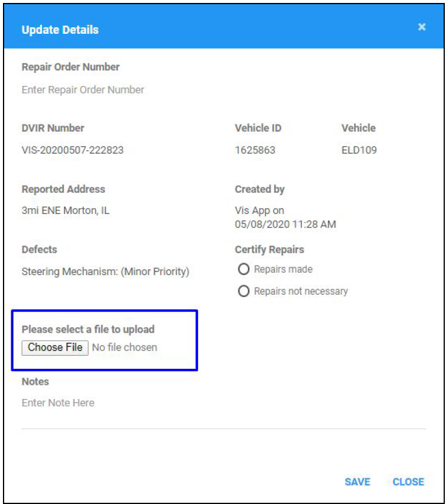Choose the Repairs not necessary option
Screen dimensions: 446x504
click(x=243, y=292)
